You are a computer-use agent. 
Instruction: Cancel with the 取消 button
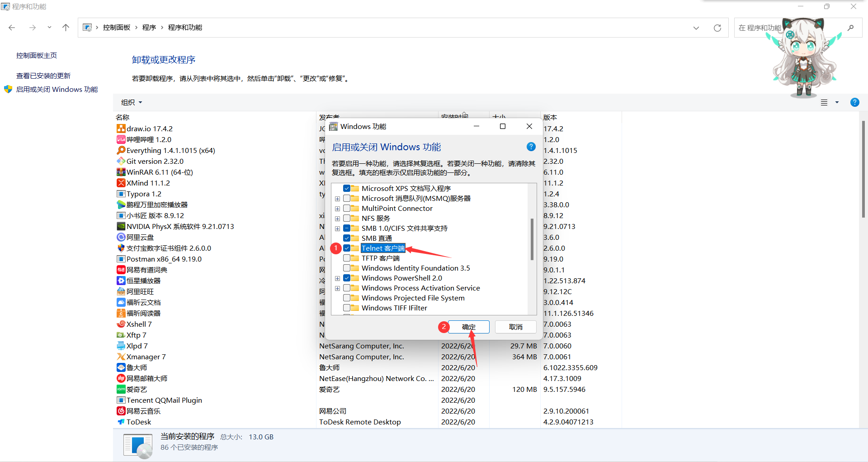coord(516,327)
